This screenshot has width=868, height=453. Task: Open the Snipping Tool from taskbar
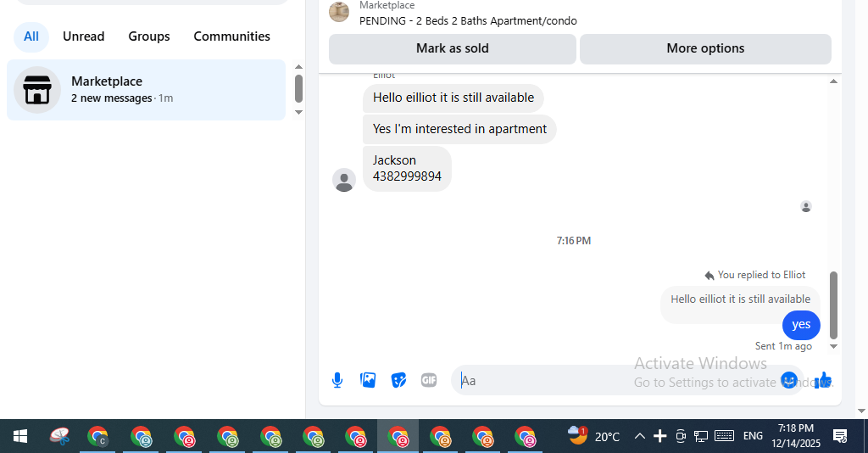(59, 436)
